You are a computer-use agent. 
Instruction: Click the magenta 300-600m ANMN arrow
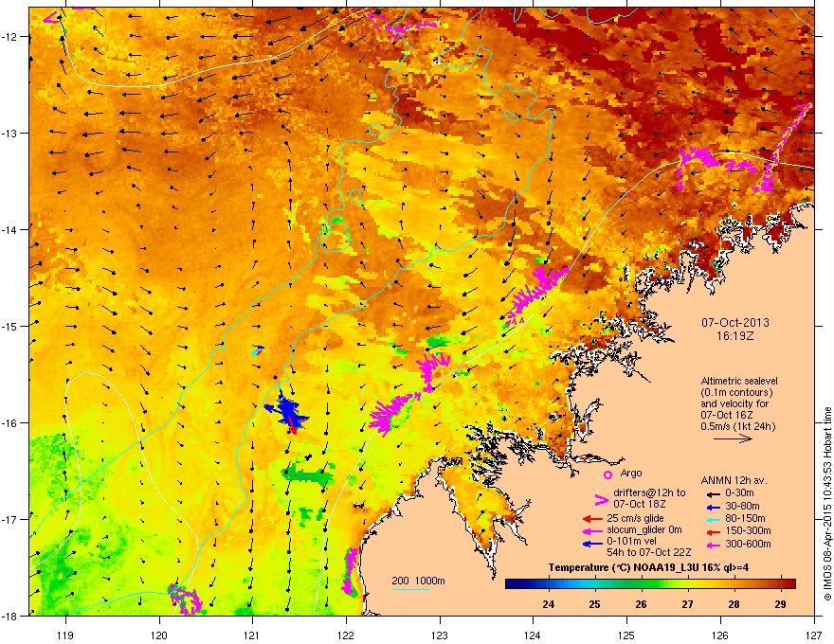click(x=712, y=545)
